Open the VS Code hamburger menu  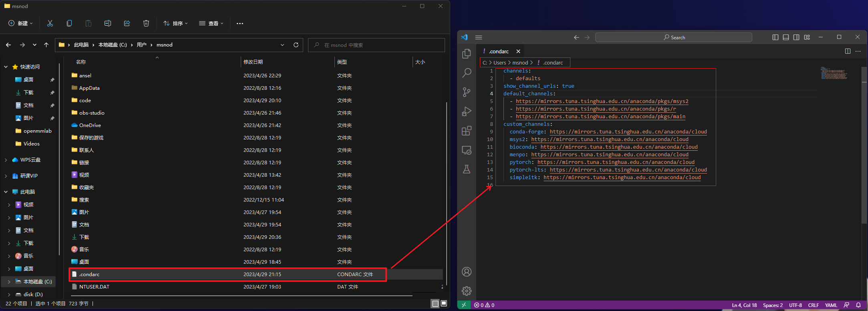click(x=478, y=37)
